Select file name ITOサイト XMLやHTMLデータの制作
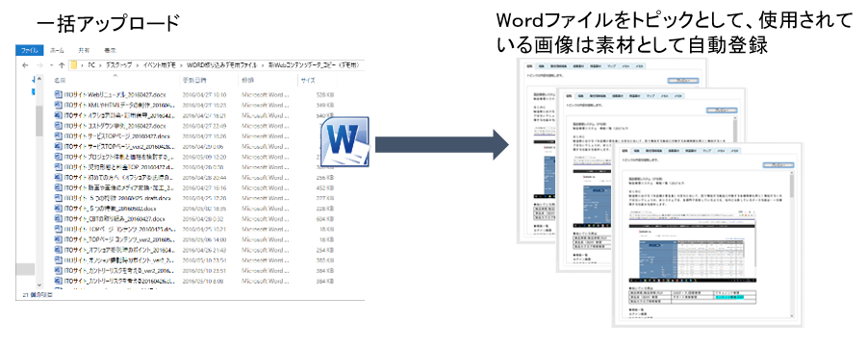 click(119, 105)
